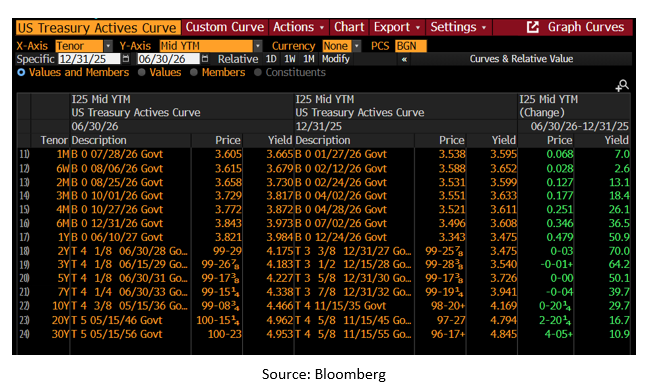This screenshot has height=383, width=649.
Task: Click B 0 08/25/26 Govt description
Action: click(117, 182)
